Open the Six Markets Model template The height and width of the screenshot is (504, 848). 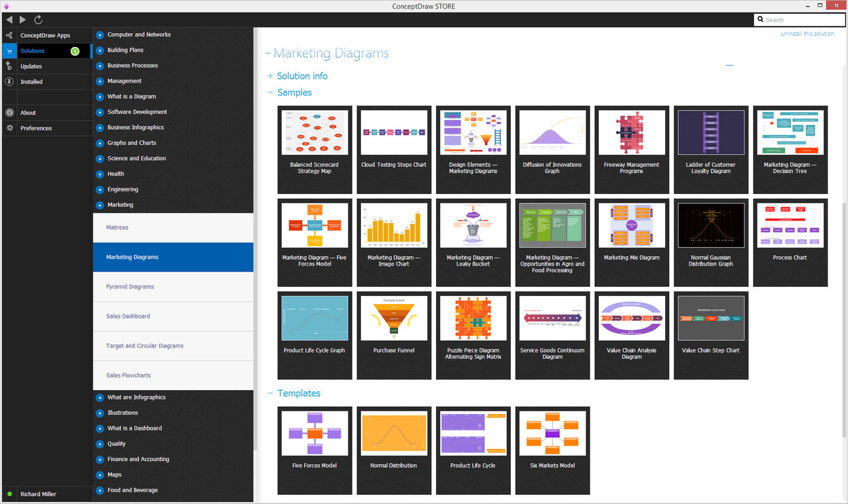pyautogui.click(x=552, y=450)
